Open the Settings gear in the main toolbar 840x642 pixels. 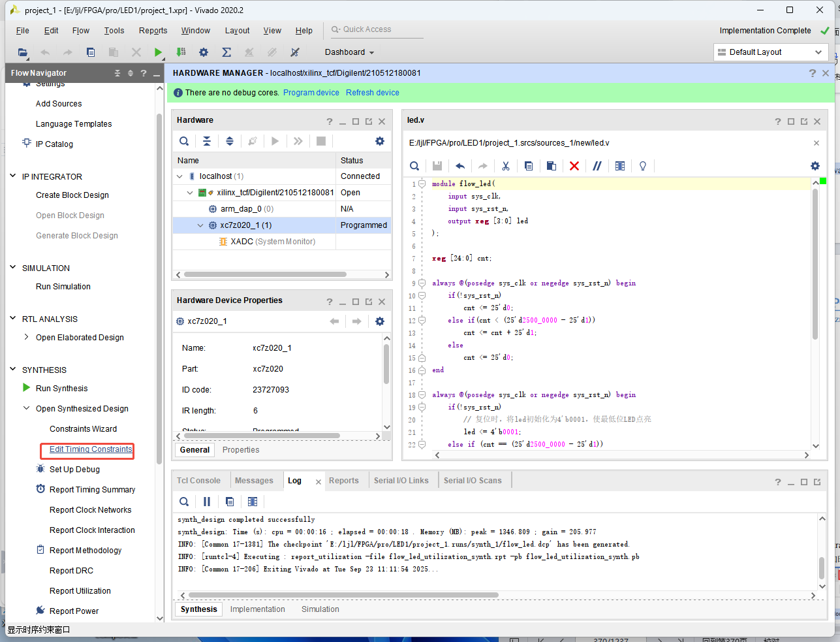204,52
